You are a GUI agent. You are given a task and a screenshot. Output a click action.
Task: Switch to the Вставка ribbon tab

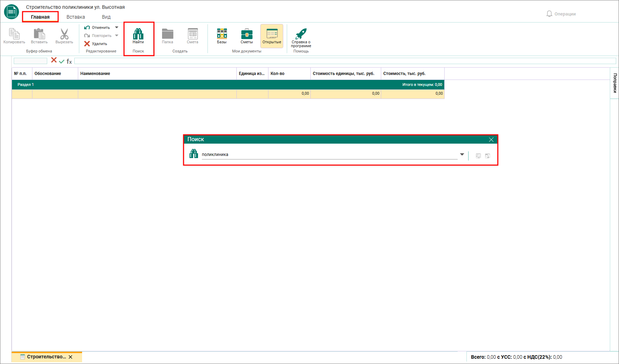(76, 17)
